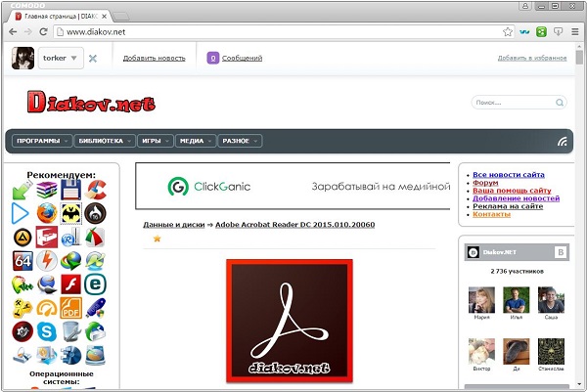Click the Ashampoo Burning Studio 16 flame icon

coord(95,213)
